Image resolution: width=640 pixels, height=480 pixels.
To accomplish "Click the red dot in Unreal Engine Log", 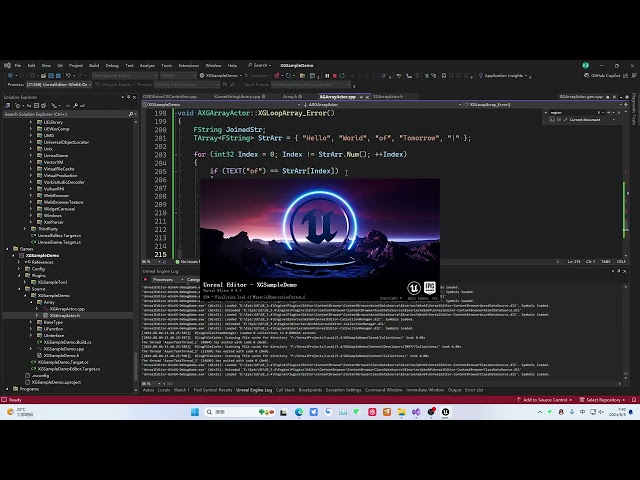I will pos(145,280).
